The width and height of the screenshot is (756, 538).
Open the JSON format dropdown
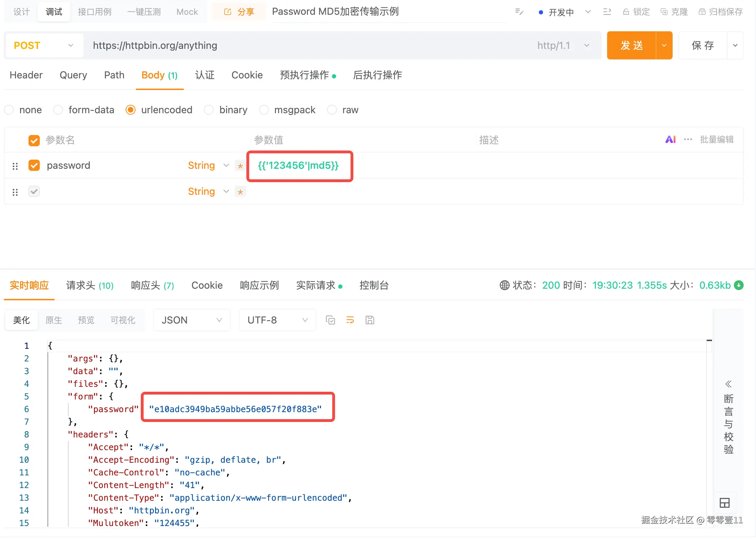pyautogui.click(x=191, y=320)
